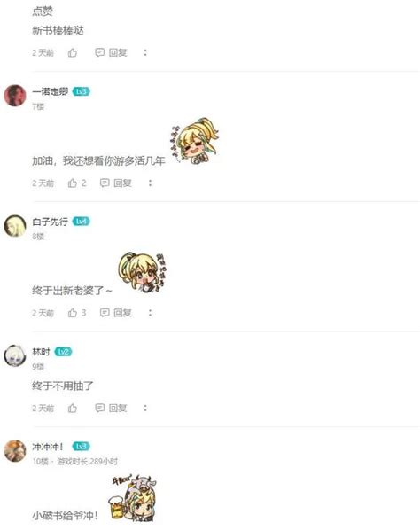Screen dimensions: 420x530
Task: Open more options for 新书棒棒哒 comment
Action: [x=145, y=52]
